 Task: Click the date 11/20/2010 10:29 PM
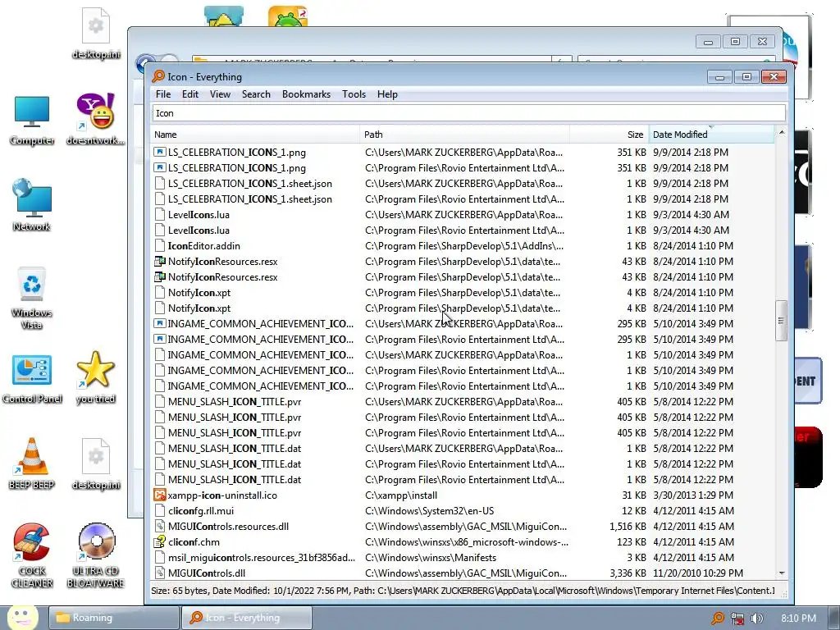click(697, 573)
